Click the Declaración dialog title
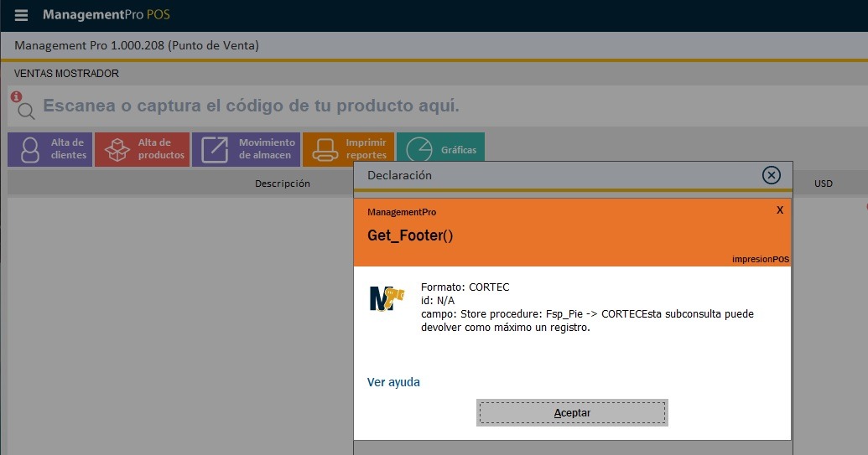The image size is (868, 455). [400, 175]
